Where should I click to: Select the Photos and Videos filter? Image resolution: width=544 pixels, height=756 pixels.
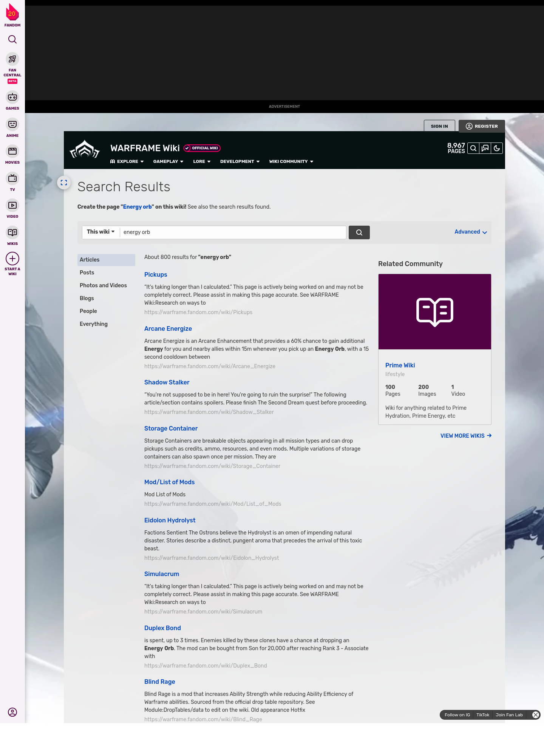[103, 285]
